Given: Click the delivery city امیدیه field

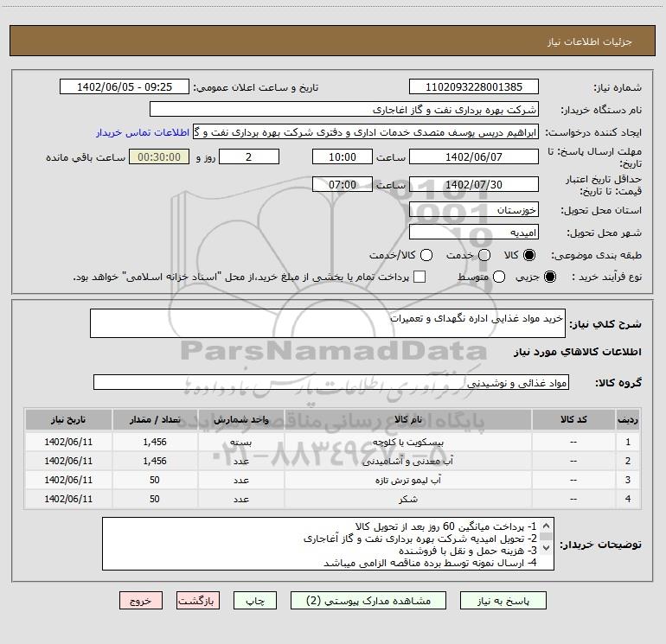Looking at the screenshot, I should coord(474,233).
